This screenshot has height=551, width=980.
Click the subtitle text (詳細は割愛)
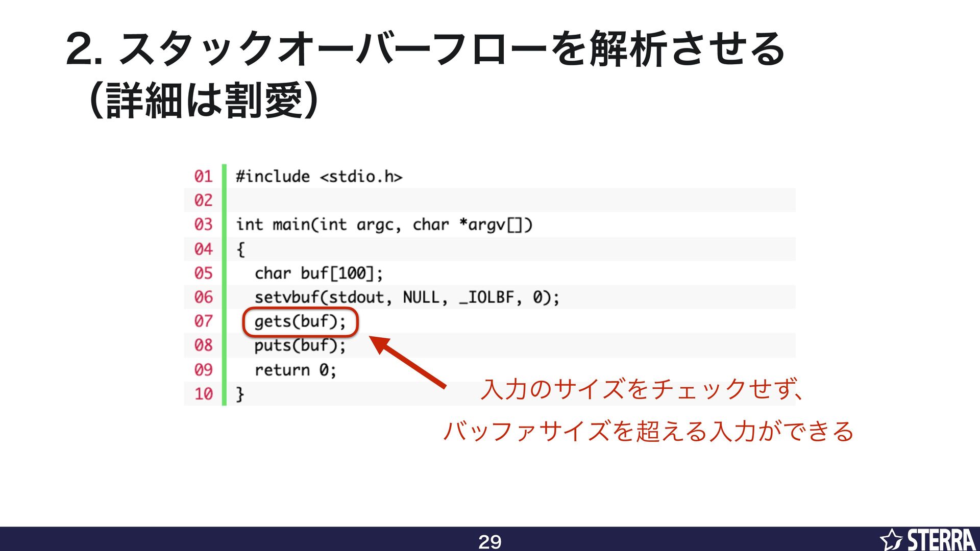203,100
